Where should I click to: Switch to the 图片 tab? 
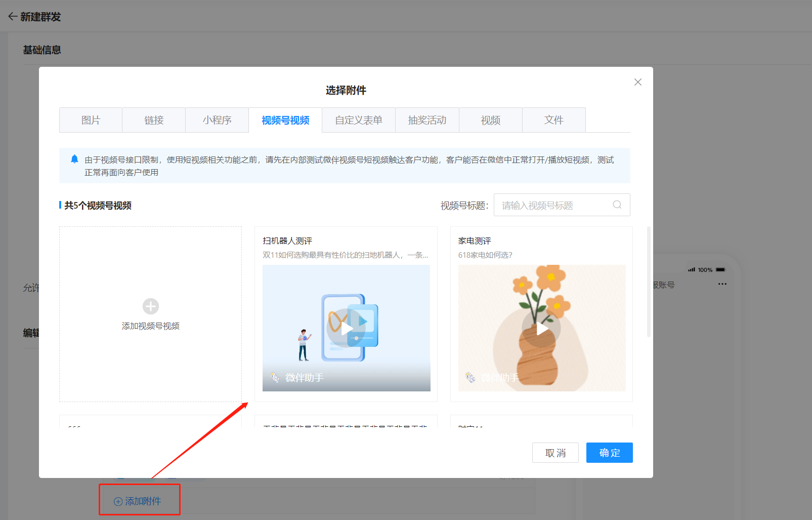91,120
